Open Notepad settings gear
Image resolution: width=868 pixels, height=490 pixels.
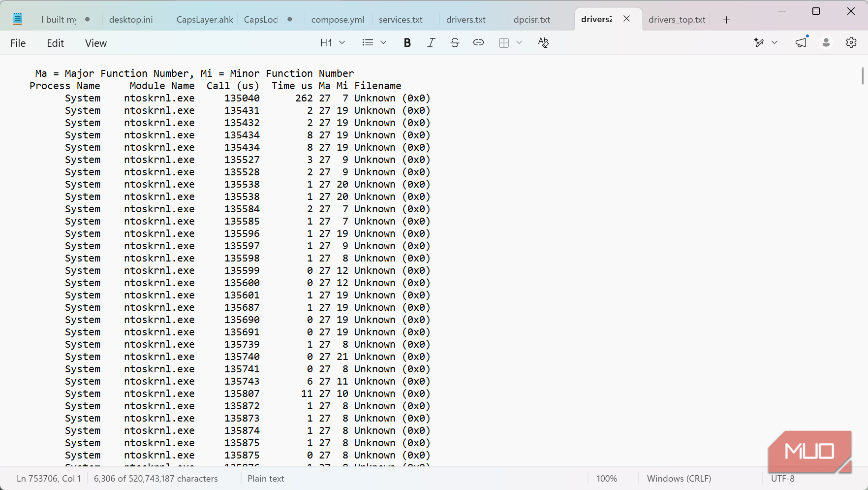pos(851,43)
